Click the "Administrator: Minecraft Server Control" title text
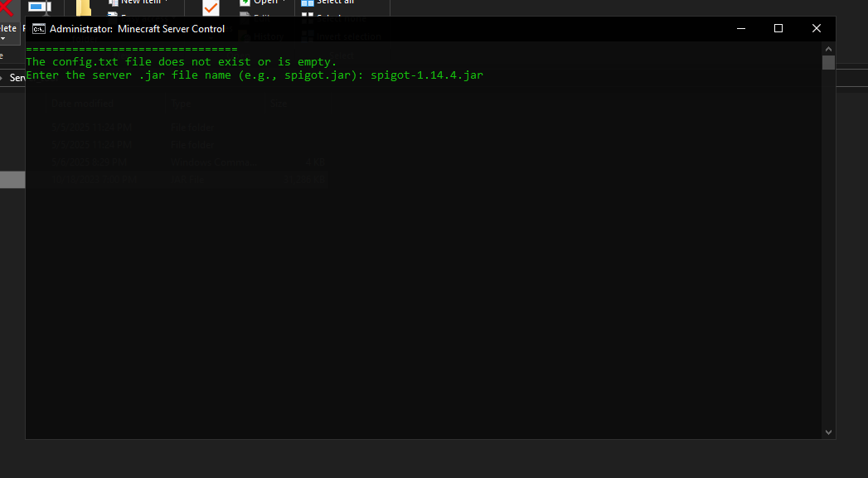Image resolution: width=868 pixels, height=478 pixels. coord(138,29)
